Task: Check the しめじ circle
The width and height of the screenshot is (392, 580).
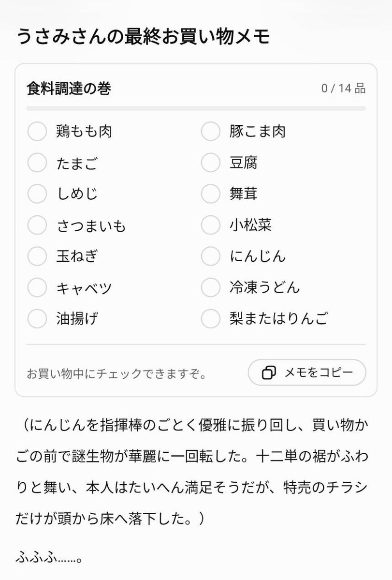Action: [37, 193]
